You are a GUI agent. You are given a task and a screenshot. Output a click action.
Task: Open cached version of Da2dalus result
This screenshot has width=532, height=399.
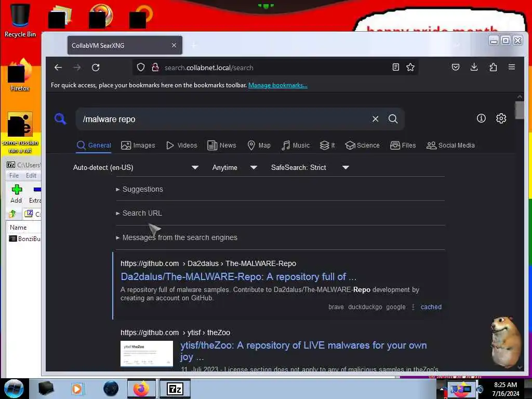[x=431, y=307]
